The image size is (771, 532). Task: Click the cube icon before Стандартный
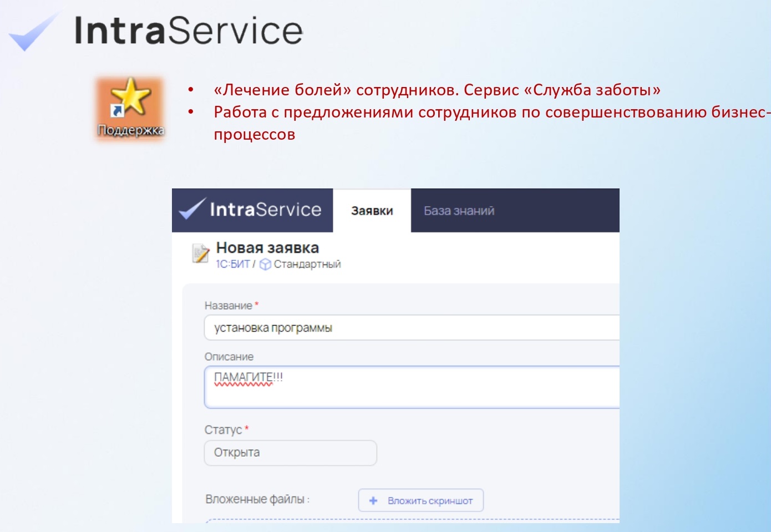pos(265,264)
